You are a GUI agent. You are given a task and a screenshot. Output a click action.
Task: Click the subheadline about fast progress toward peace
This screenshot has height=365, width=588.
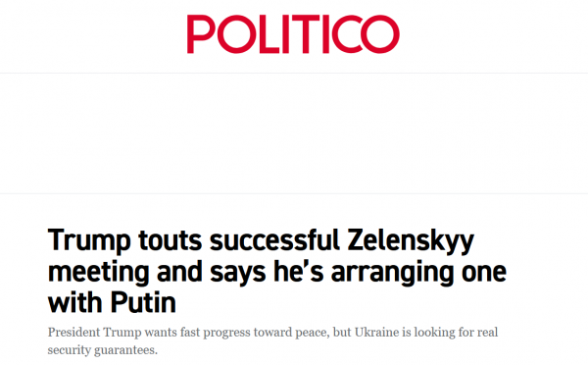pyautogui.click(x=272, y=341)
